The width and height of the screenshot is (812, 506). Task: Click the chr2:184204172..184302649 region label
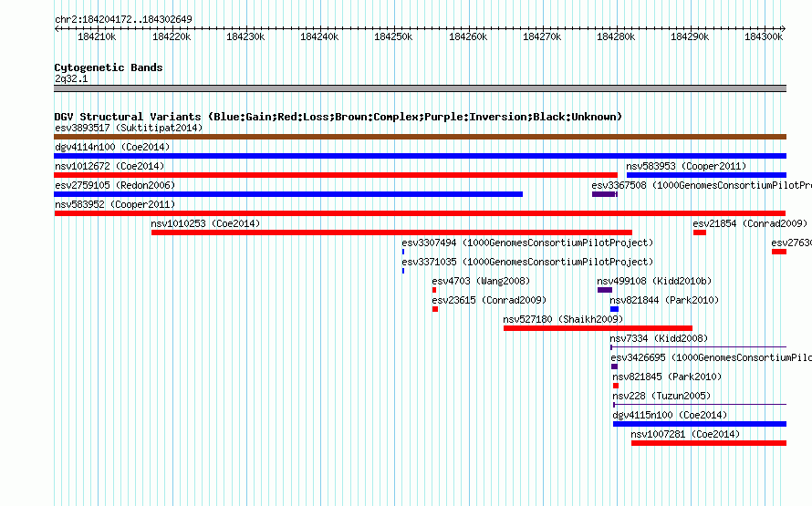(x=123, y=19)
